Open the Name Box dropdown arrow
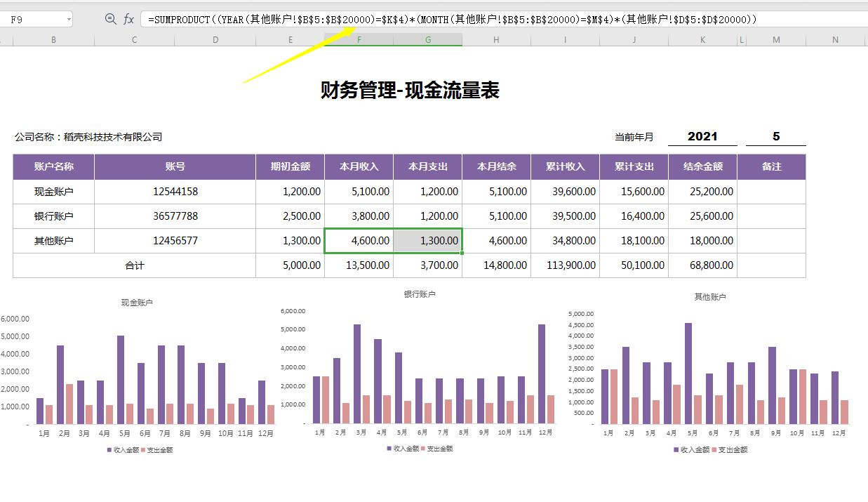 coord(69,19)
